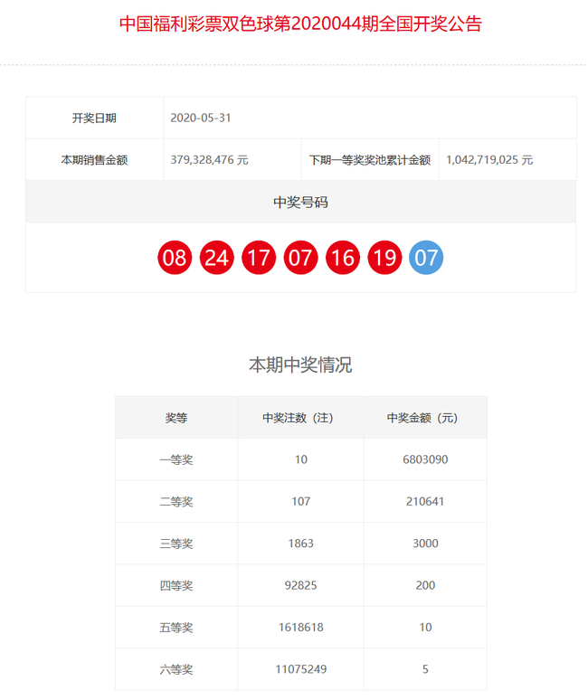Click second prize amount 210641
588x700 pixels.
tap(425, 501)
